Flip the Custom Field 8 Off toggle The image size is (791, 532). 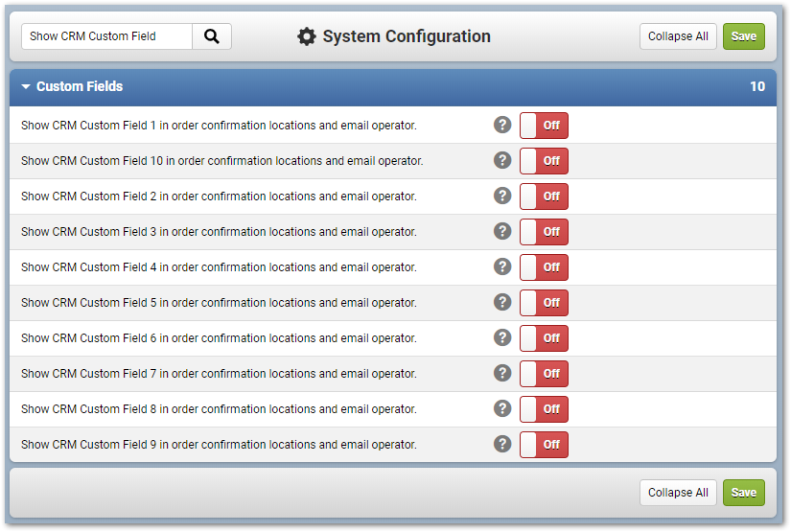pyautogui.click(x=544, y=409)
